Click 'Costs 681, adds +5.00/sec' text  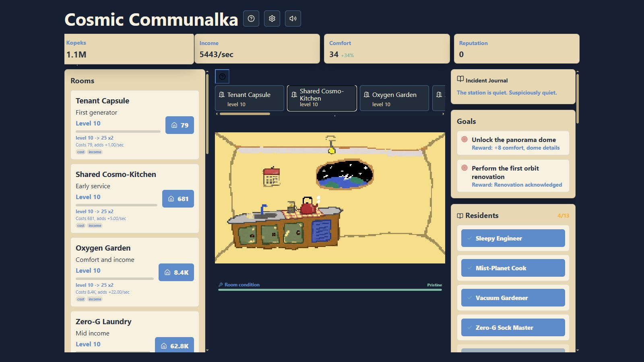(x=101, y=218)
